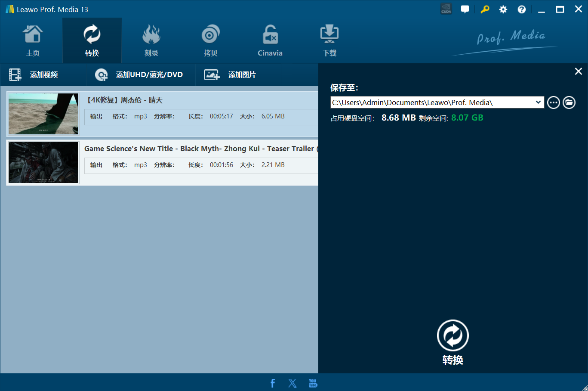
Task: Click the CUDA acceleration icon
Action: click(x=446, y=9)
